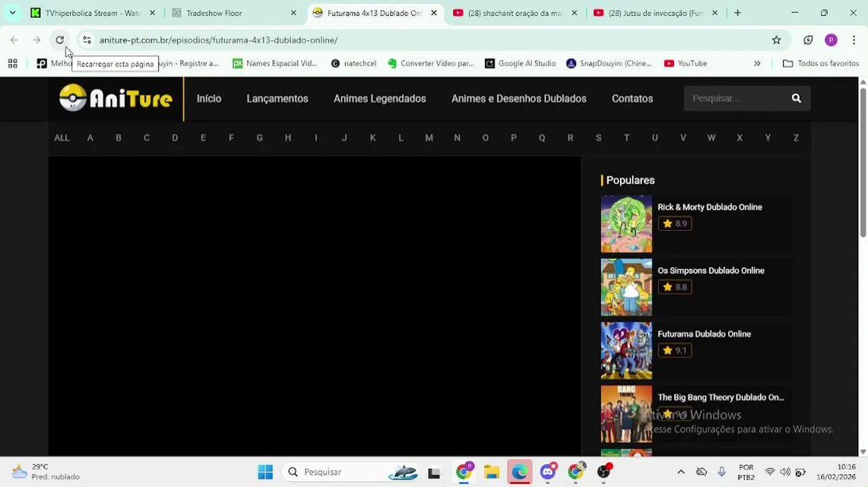Show hidden bookmarks with double chevron
Viewport: 868px width, 487px height.
coord(757,64)
